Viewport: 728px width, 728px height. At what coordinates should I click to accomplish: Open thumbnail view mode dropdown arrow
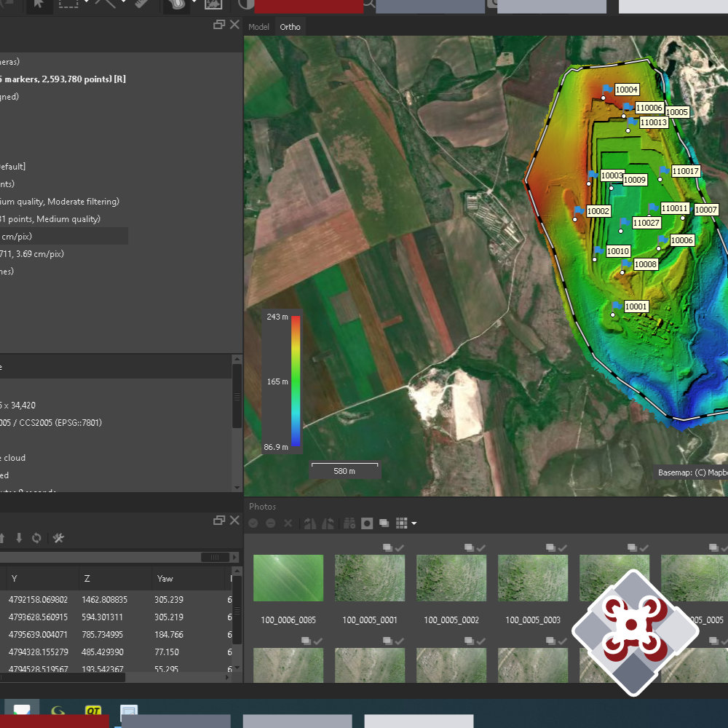[414, 523]
